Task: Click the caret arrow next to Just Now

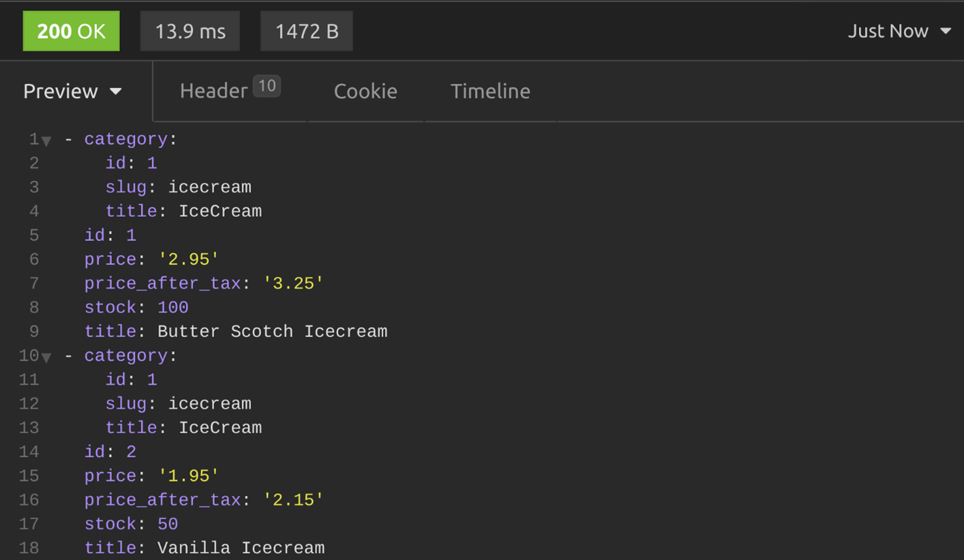Action: pyautogui.click(x=945, y=31)
